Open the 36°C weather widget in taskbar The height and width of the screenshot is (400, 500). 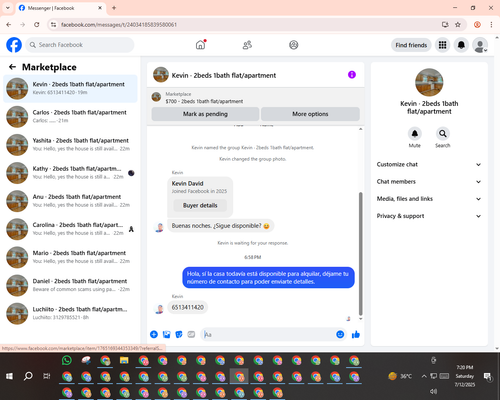tap(400, 376)
